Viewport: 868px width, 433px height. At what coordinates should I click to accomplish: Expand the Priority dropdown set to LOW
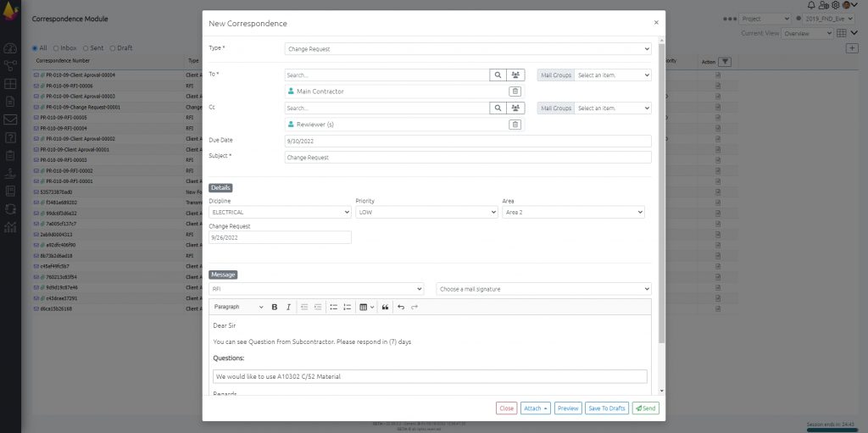pyautogui.click(x=426, y=212)
